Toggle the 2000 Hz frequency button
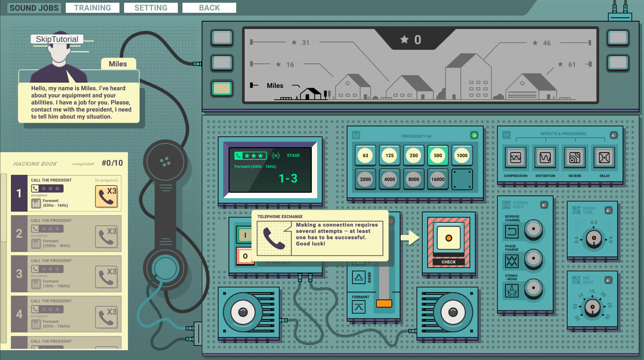This screenshot has width=644, height=360. [365, 179]
